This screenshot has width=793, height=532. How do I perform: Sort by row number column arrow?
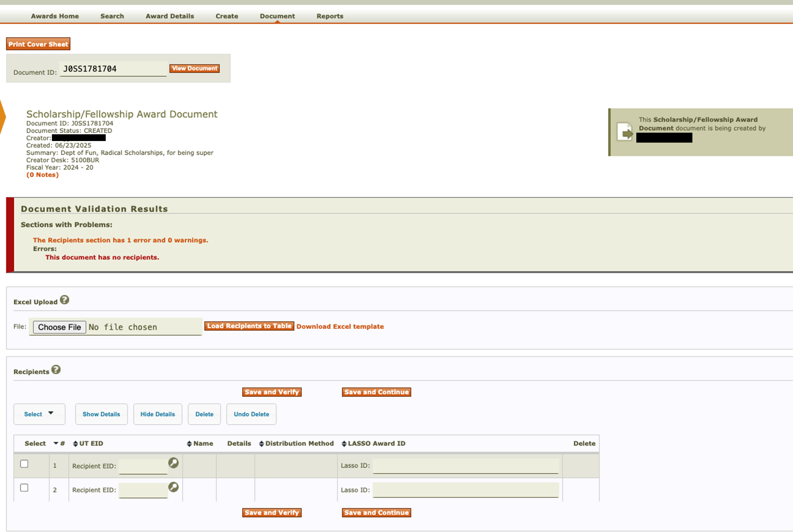click(56, 443)
